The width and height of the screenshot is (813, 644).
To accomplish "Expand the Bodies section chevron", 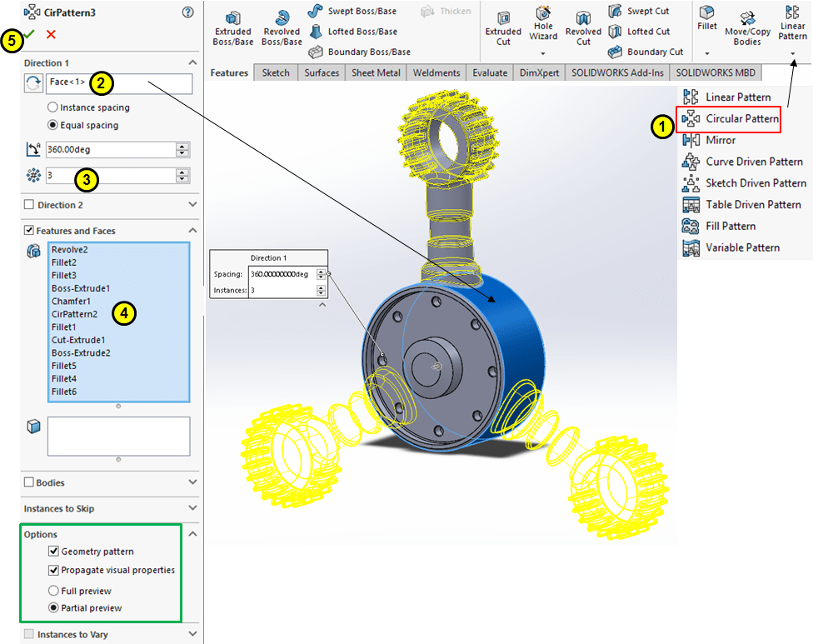I will tap(192, 482).
